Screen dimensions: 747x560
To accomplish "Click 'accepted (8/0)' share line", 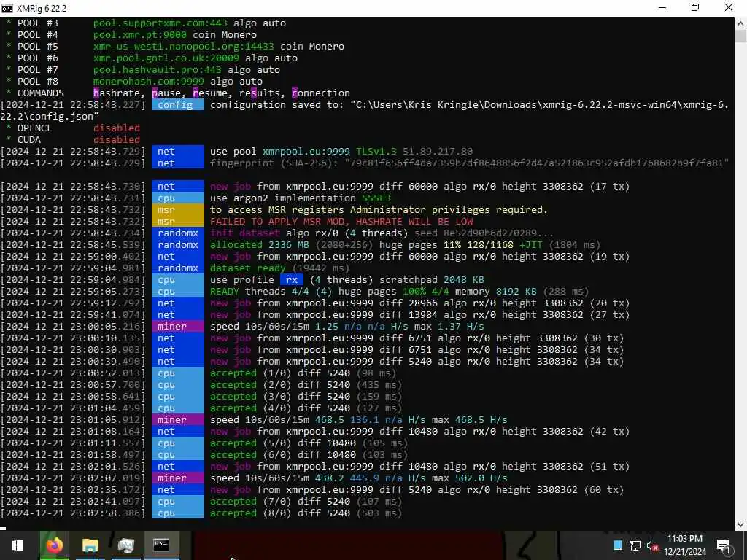I will click(x=306, y=513).
